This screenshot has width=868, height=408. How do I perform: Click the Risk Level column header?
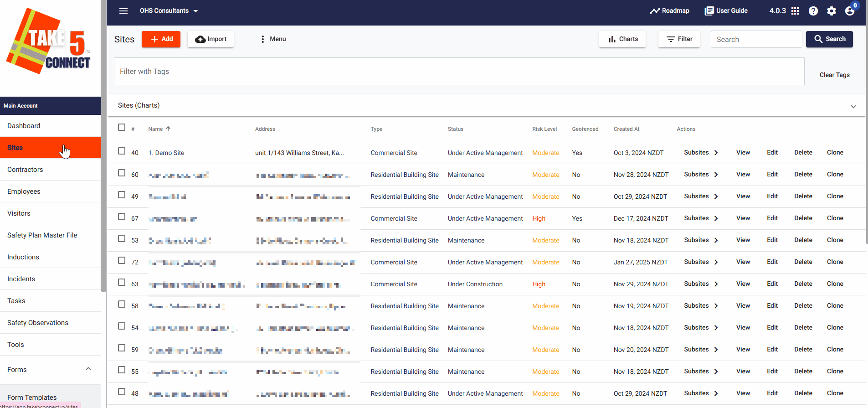(544, 129)
